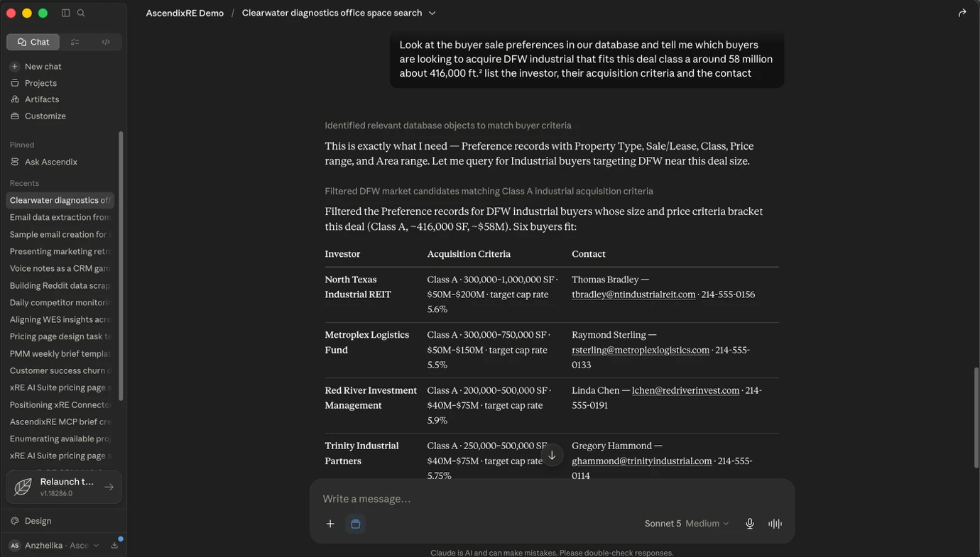Open Customer success churn chat

click(x=60, y=370)
